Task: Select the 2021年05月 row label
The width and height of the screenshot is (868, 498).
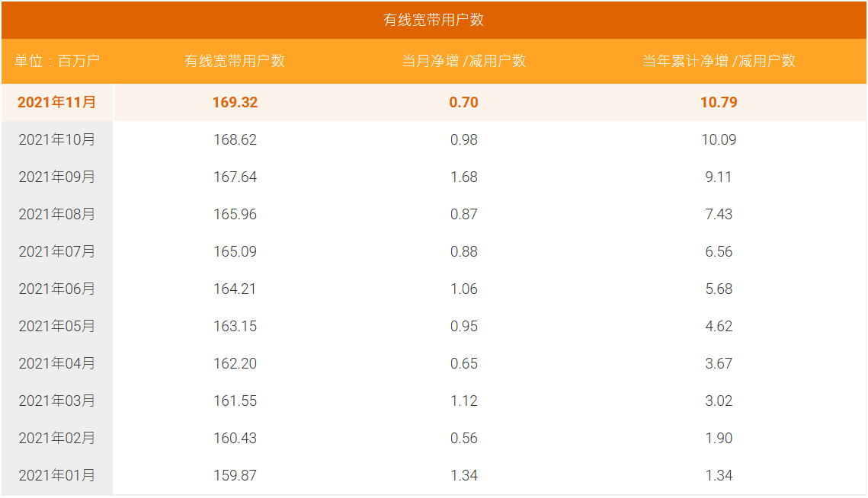Action: coord(57,326)
